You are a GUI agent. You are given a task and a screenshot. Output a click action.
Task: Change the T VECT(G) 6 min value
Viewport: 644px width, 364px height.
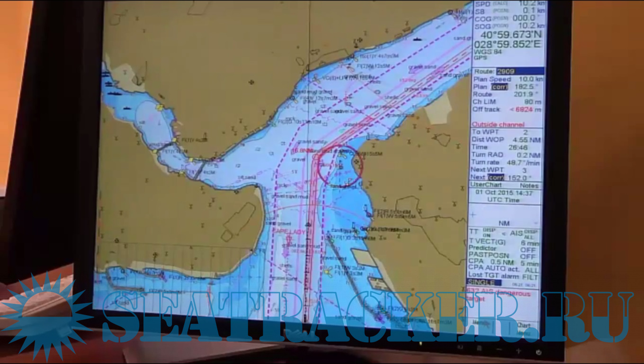(x=532, y=242)
